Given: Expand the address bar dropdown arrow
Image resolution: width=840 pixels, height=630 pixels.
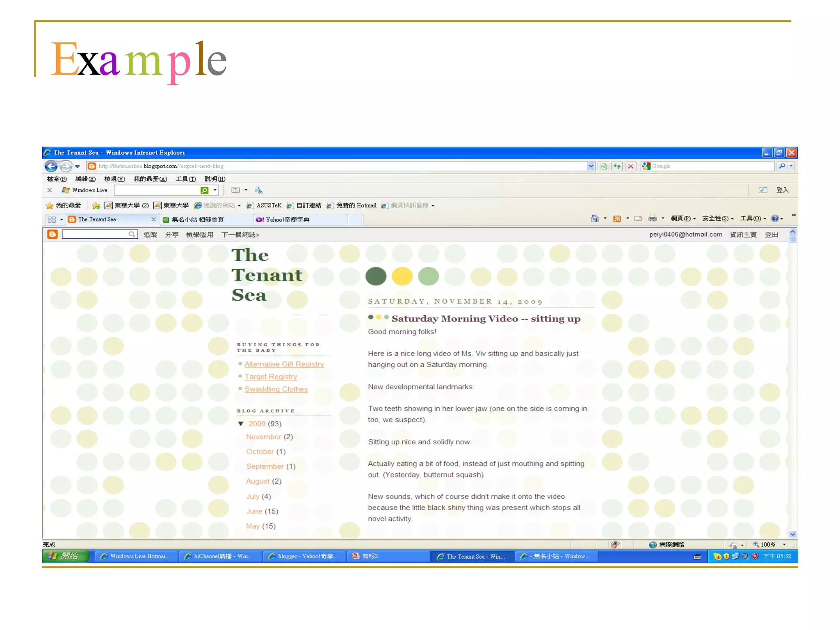Looking at the screenshot, I should tap(591, 166).
